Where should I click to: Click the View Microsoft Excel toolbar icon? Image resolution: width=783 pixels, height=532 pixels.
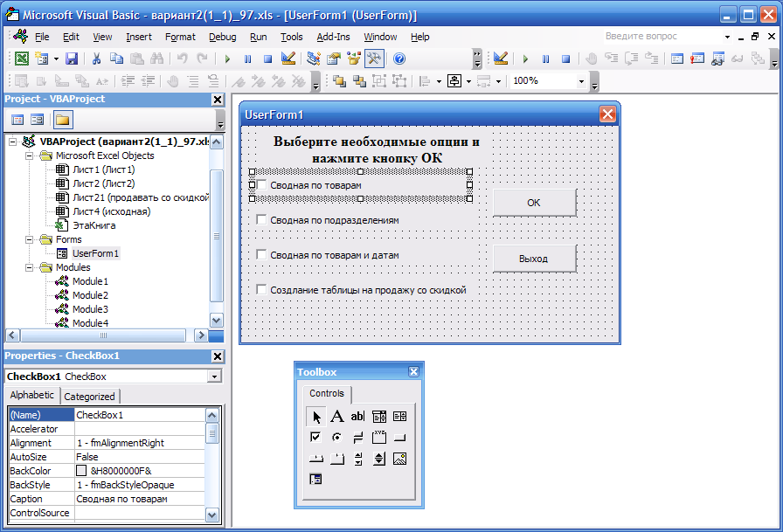[22, 59]
